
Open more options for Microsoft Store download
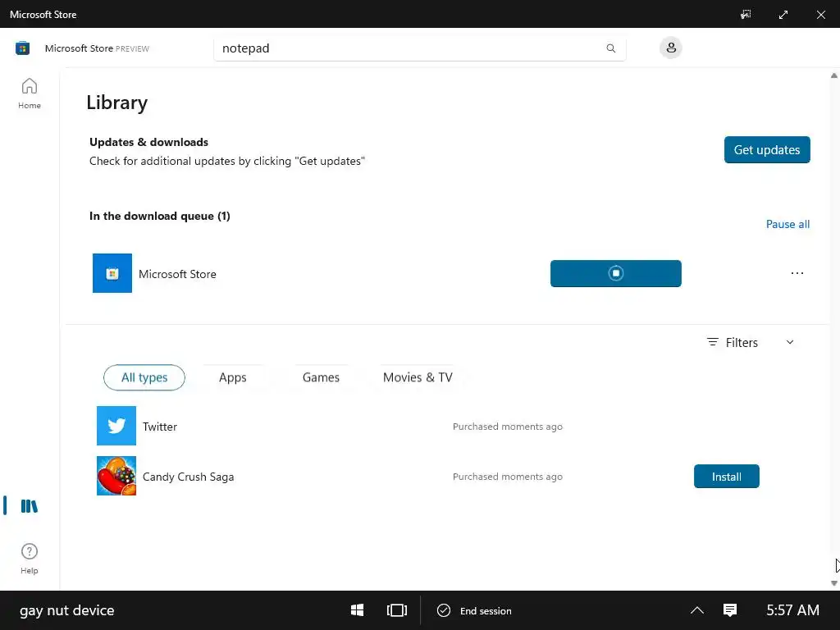[797, 273]
